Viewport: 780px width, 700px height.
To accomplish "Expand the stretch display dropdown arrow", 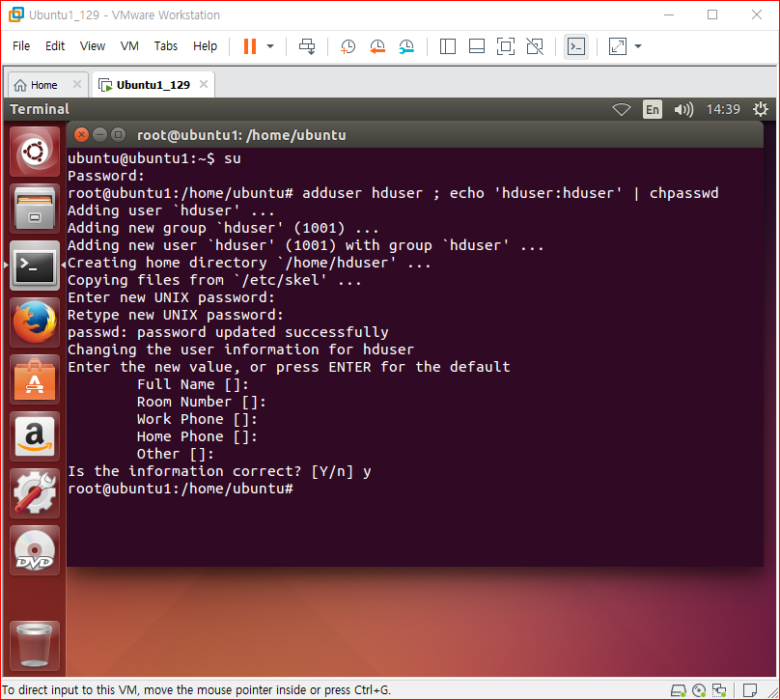I will click(638, 46).
